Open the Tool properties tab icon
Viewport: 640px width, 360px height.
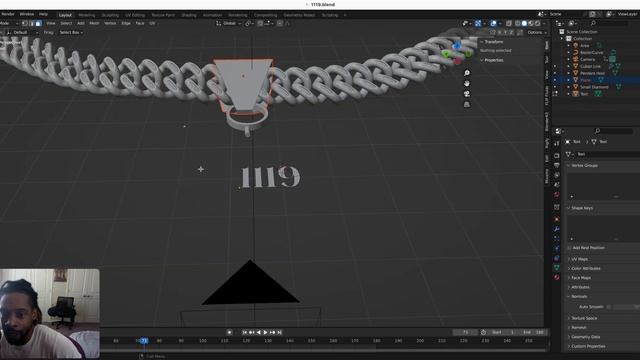(557, 144)
